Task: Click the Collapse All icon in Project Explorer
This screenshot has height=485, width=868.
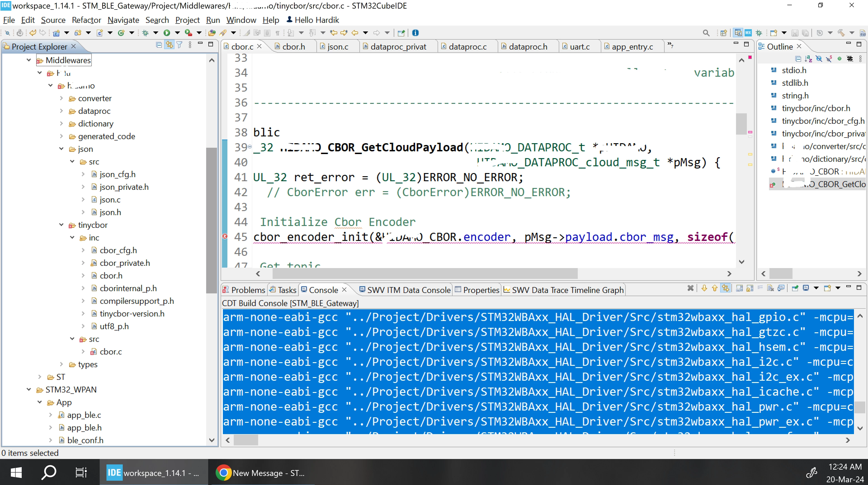Action: coord(159,45)
